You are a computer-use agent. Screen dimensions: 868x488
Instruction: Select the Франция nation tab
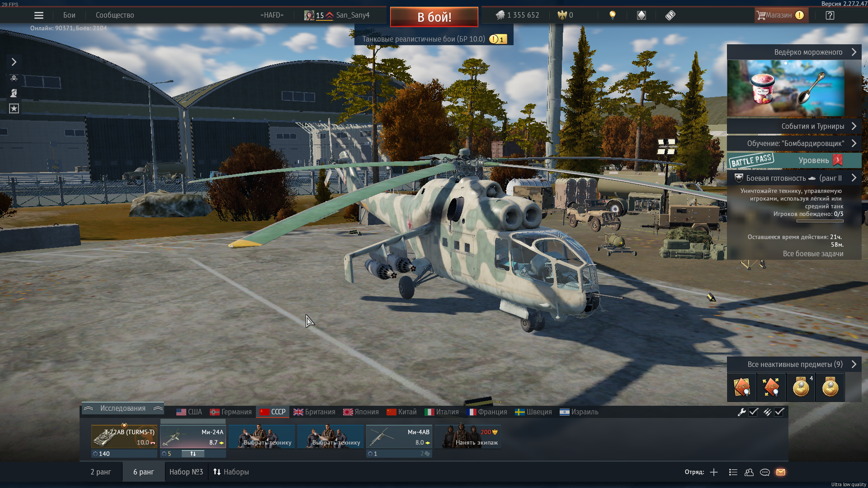click(x=486, y=412)
